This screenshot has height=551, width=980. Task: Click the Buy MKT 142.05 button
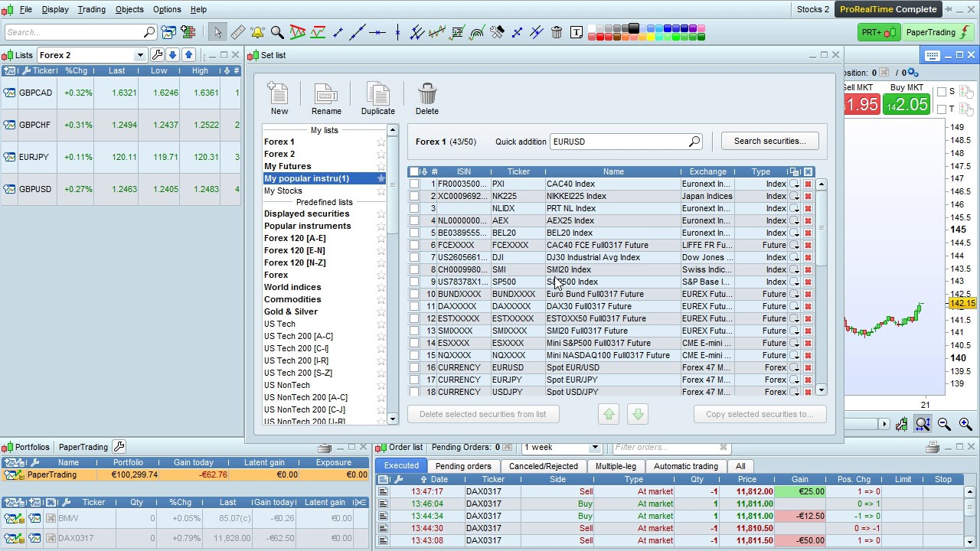(906, 102)
